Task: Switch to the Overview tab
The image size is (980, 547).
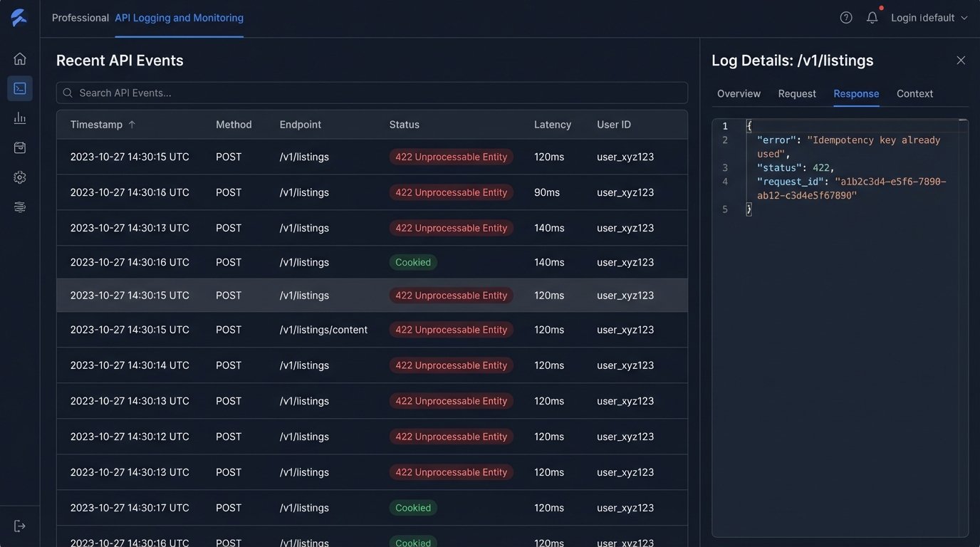Action: click(x=739, y=94)
